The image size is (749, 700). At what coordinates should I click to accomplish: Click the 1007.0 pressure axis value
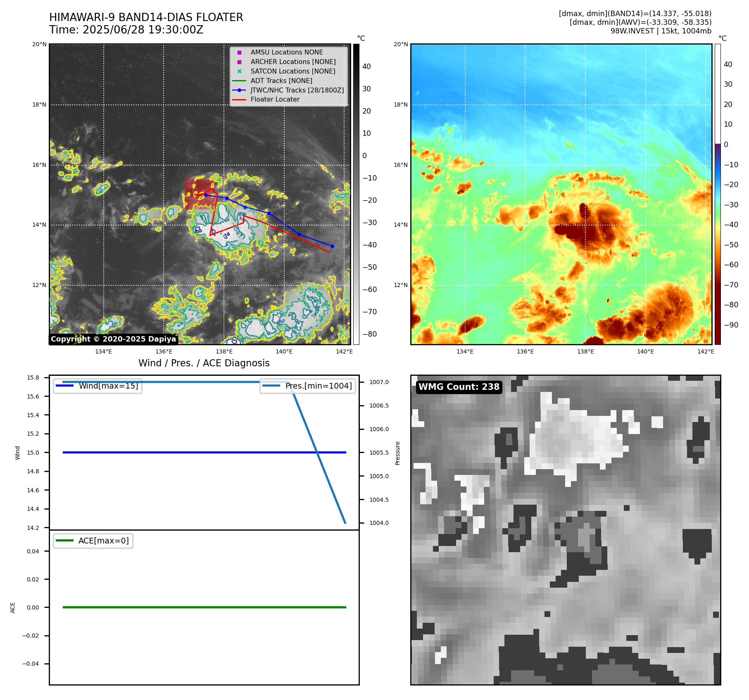[379, 382]
